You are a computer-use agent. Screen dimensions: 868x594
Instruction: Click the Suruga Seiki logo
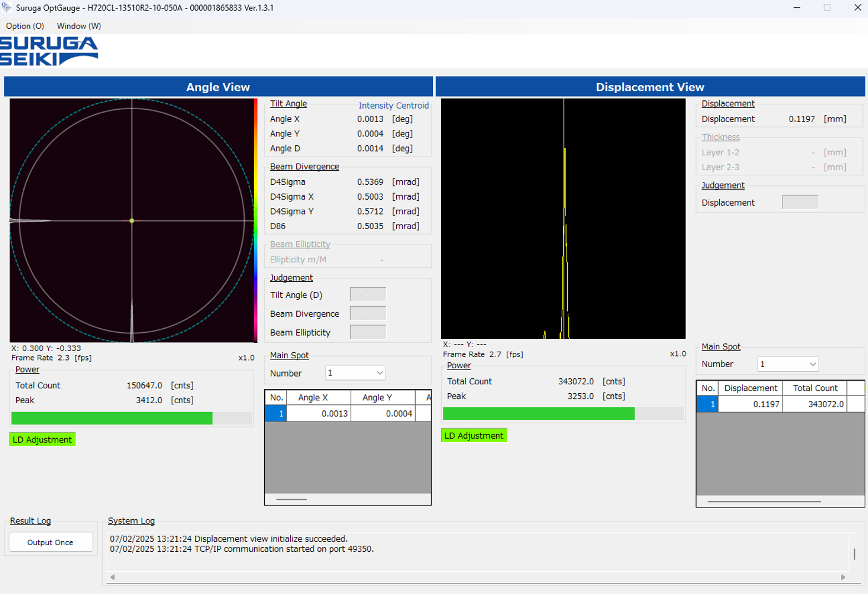pyautogui.click(x=49, y=51)
